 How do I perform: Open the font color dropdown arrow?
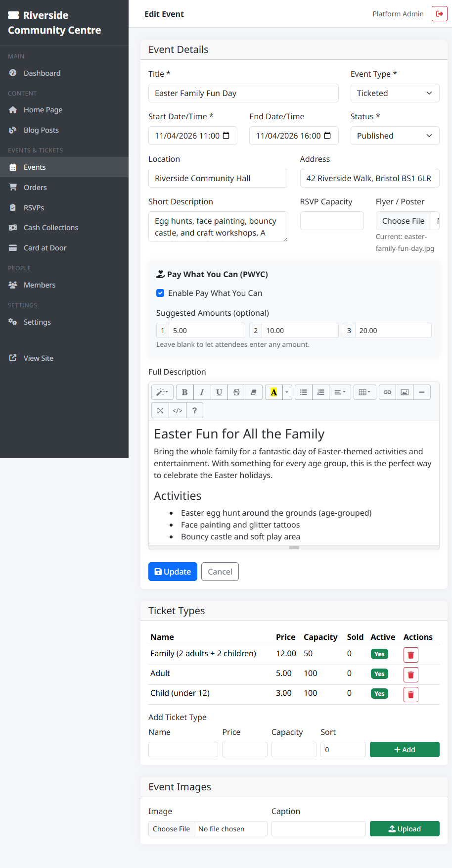287,392
